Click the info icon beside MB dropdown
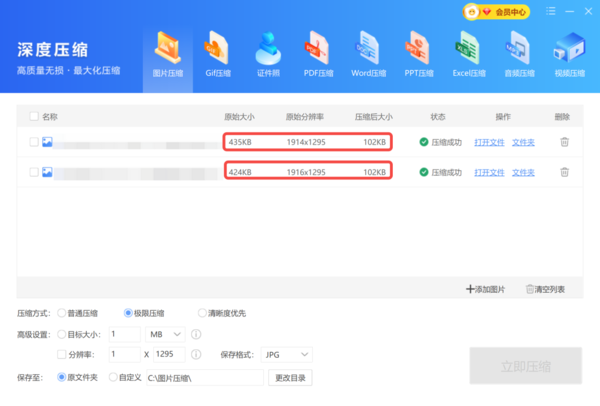Image resolution: width=600 pixels, height=406 pixels. [196, 334]
